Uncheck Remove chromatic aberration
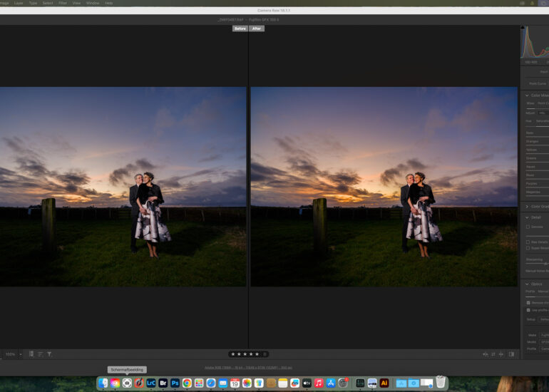549x392 pixels. [x=528, y=302]
